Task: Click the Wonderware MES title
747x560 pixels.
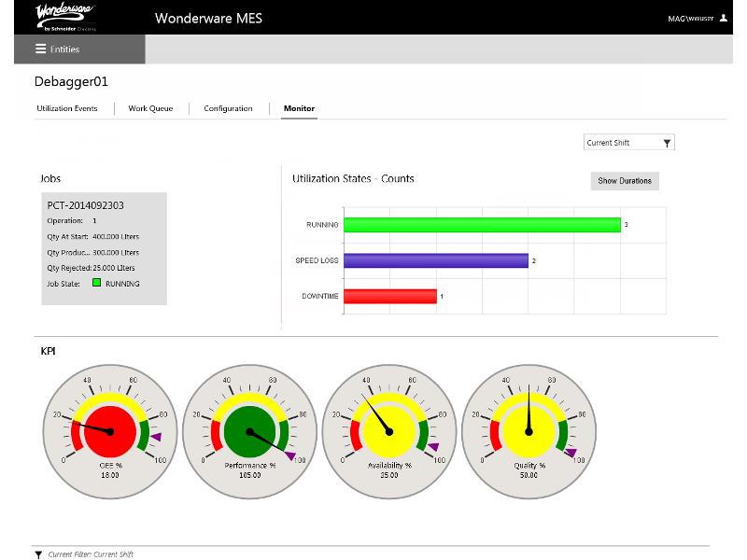Action: point(208,18)
